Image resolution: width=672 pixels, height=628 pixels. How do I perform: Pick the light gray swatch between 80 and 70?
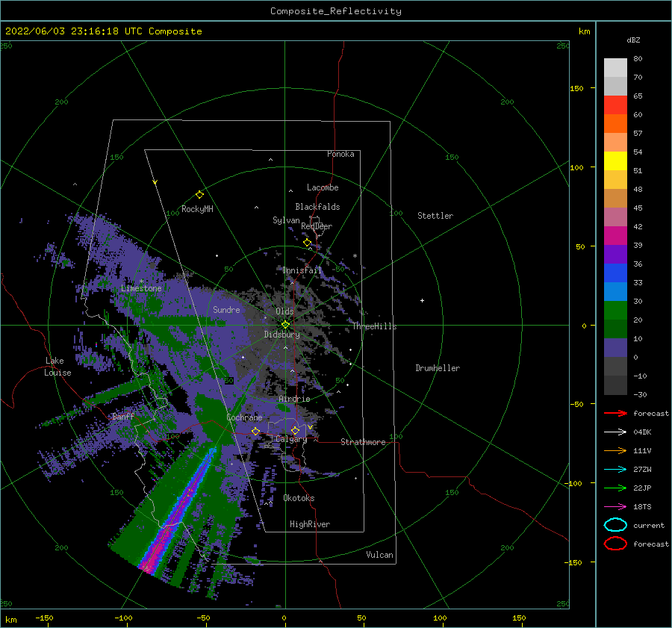[x=615, y=68]
